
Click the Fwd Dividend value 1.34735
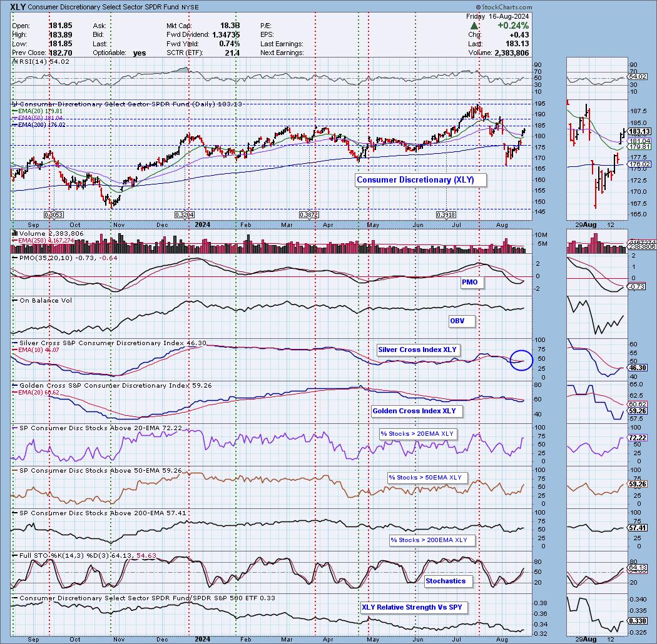[x=226, y=35]
